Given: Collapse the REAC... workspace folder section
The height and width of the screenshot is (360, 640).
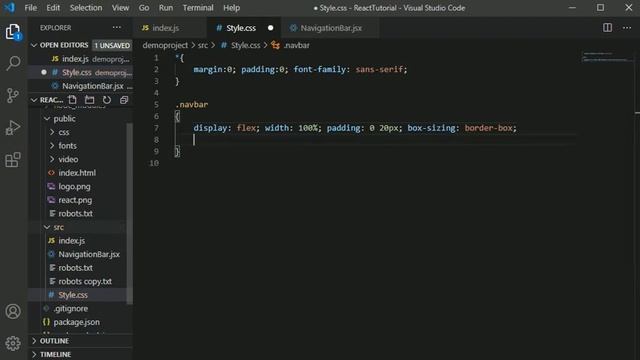Looking at the screenshot, I should click(34, 100).
